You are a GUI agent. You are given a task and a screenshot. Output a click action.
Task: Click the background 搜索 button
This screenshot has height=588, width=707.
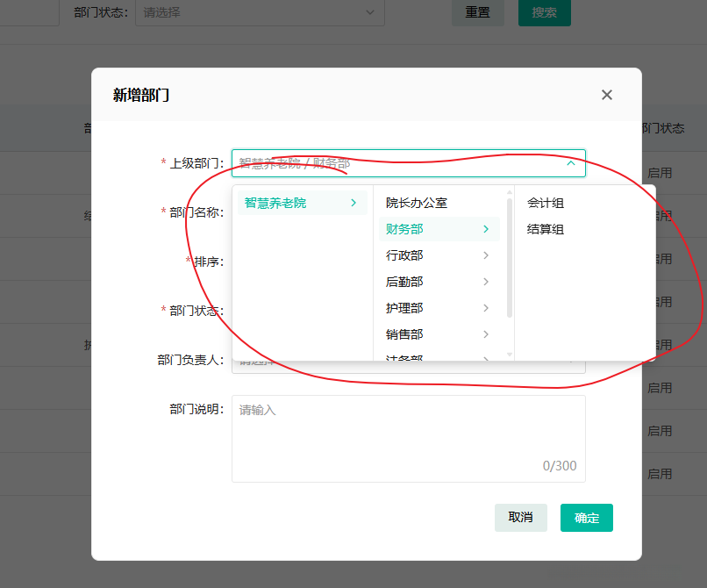pyautogui.click(x=545, y=12)
